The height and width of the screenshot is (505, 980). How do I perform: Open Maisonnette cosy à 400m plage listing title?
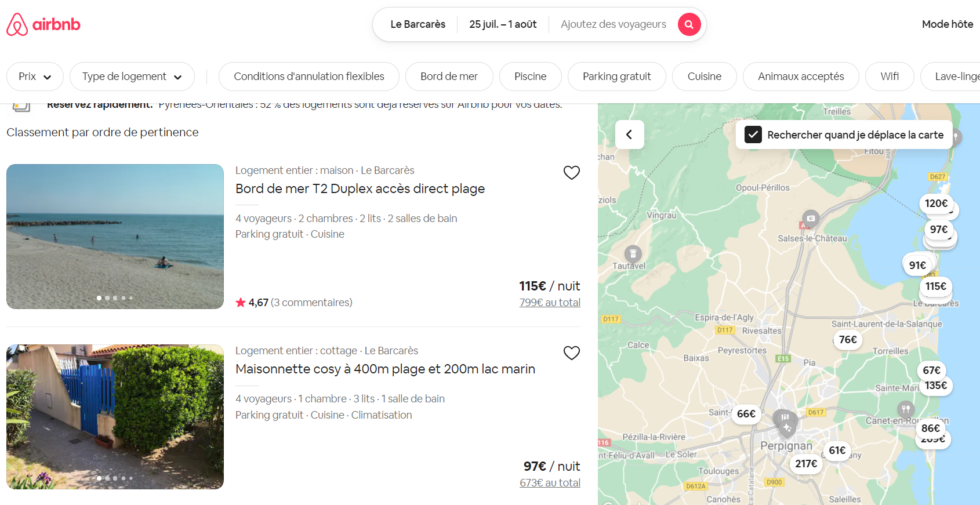click(385, 369)
